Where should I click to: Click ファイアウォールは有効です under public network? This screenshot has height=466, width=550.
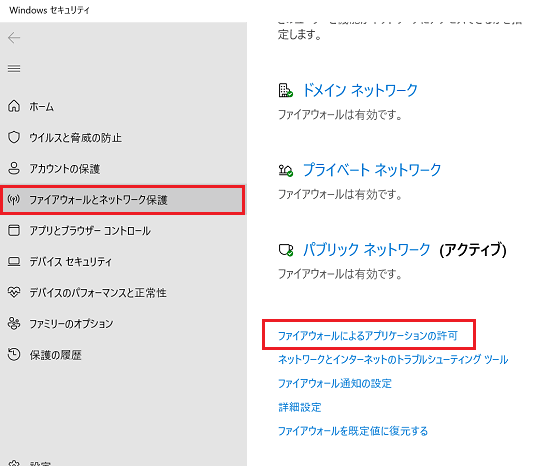pyautogui.click(x=340, y=274)
